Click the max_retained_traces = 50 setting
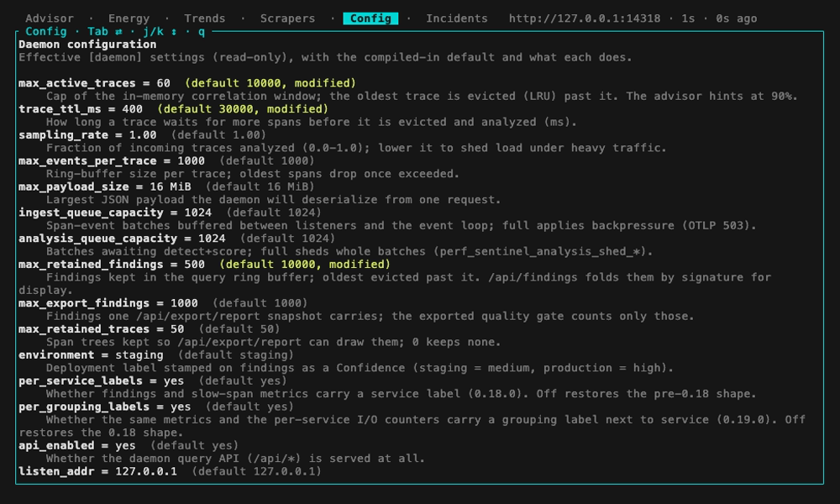840x504 pixels. point(102,328)
